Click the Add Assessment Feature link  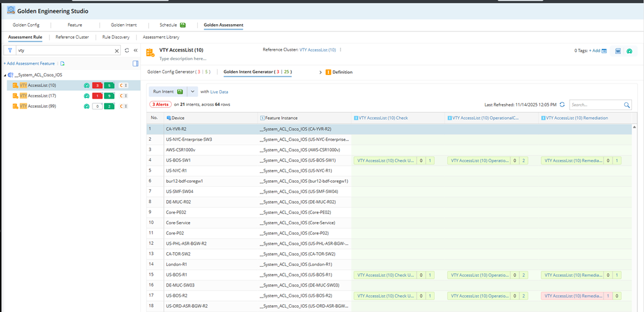[30, 63]
